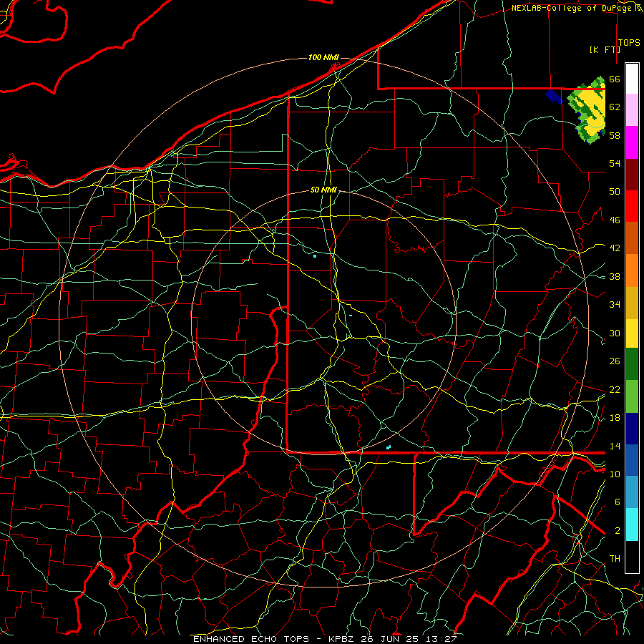Click the dark maroon legend swatch
Image resolution: width=644 pixels, height=644 pixels.
point(632,175)
